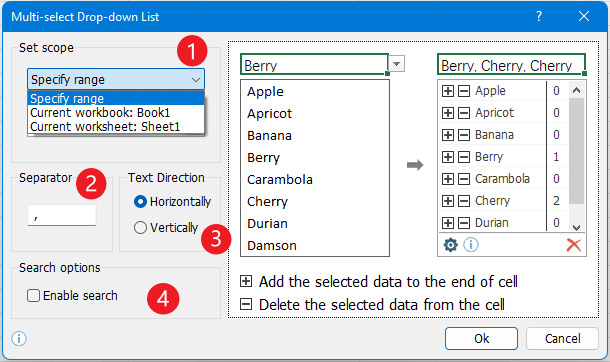The height and width of the screenshot is (362, 610).
Task: Enable the search checkbox
Action: 33,296
